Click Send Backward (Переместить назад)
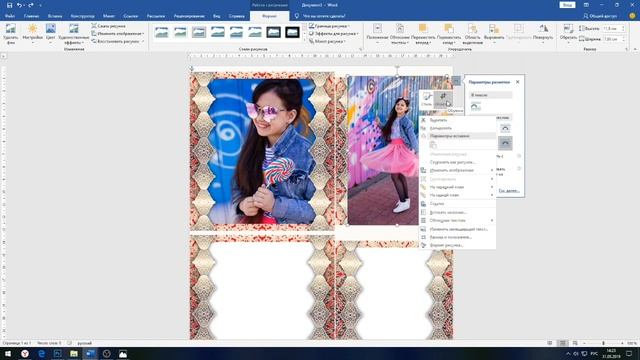This screenshot has height=360, width=640. pyautogui.click(x=449, y=34)
